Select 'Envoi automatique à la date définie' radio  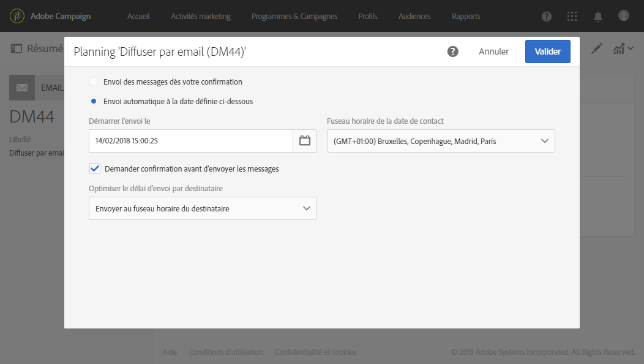pyautogui.click(x=94, y=101)
